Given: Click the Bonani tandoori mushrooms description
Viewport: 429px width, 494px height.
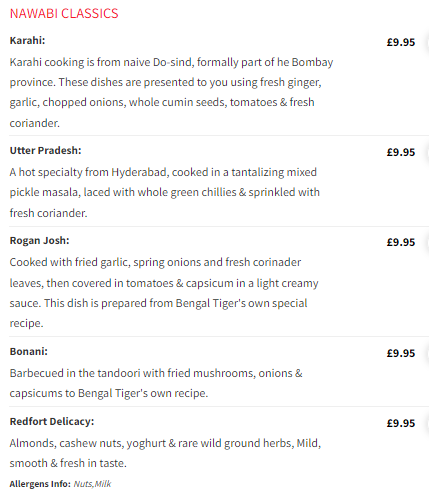Looking at the screenshot, I should [x=156, y=383].
